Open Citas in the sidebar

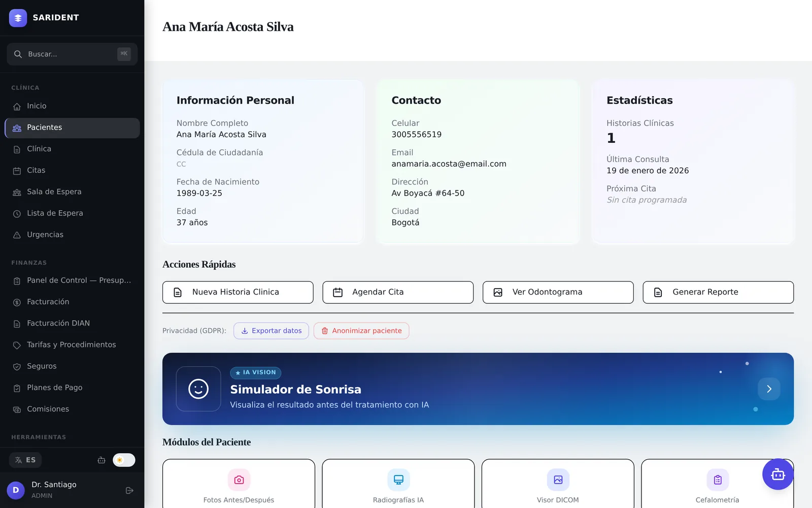pos(72,171)
